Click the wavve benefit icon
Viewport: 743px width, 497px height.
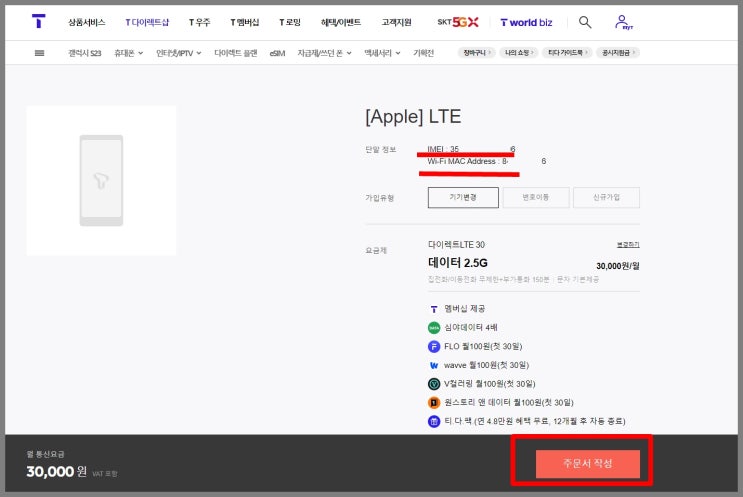(x=434, y=365)
